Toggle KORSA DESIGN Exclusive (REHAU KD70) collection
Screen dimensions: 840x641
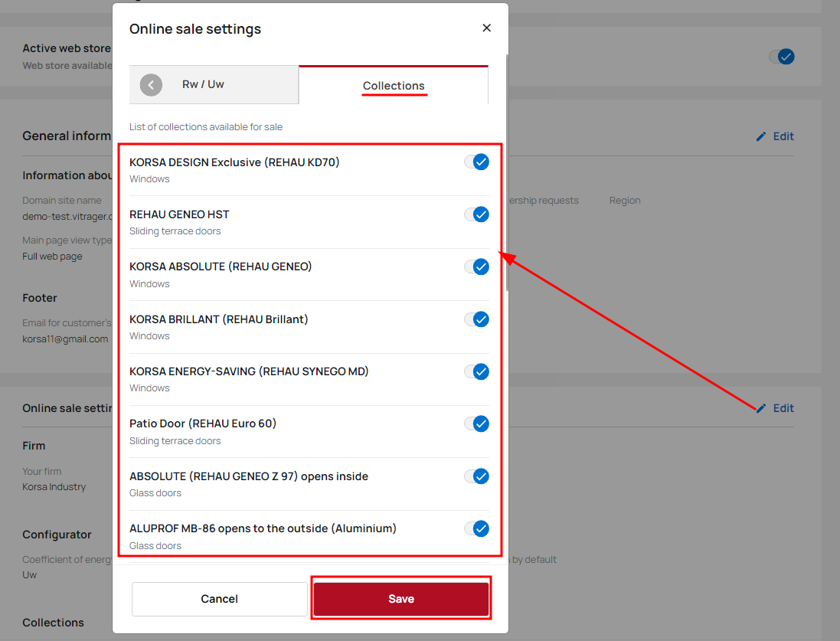point(477,162)
